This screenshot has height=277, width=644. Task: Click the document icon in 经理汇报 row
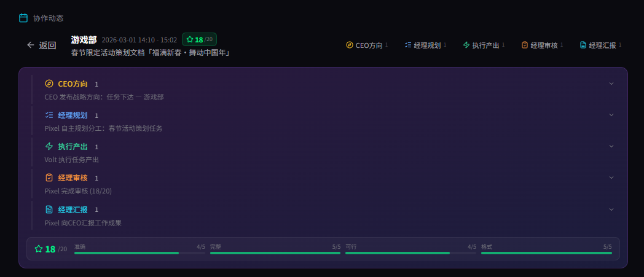point(49,209)
